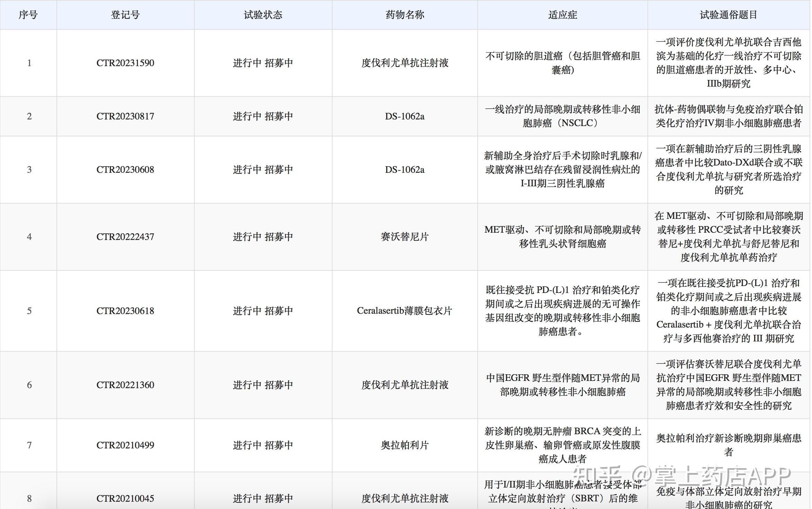Click indication 一线治疗的局部晚期或转移性非小细胞肺癌 (NSCLC)
Image resolution: width=812 pixels, height=509 pixels.
pyautogui.click(x=563, y=116)
